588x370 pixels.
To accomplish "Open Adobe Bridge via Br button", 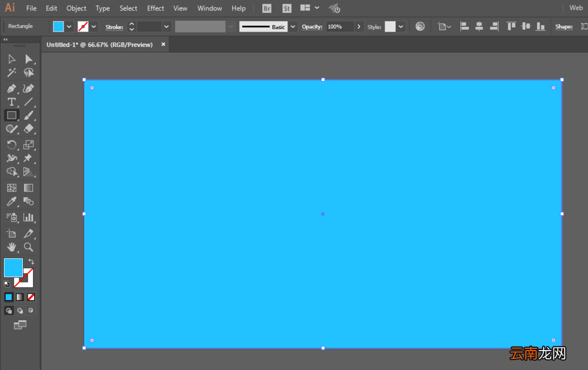I will 266,8.
